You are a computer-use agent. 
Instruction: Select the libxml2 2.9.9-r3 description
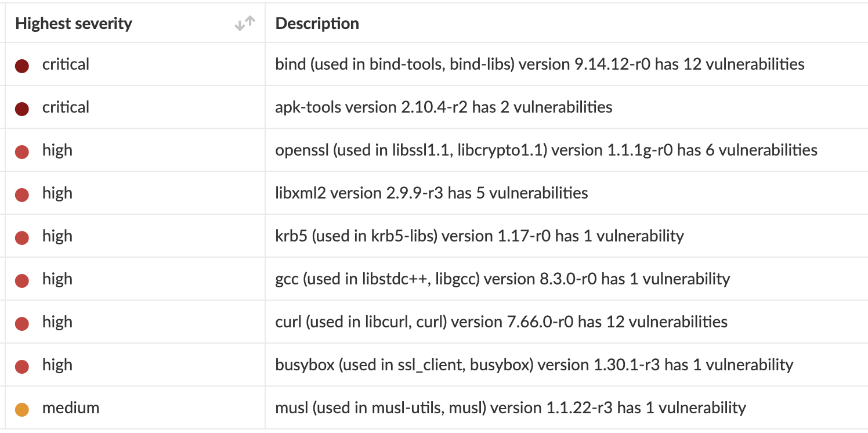tap(432, 193)
